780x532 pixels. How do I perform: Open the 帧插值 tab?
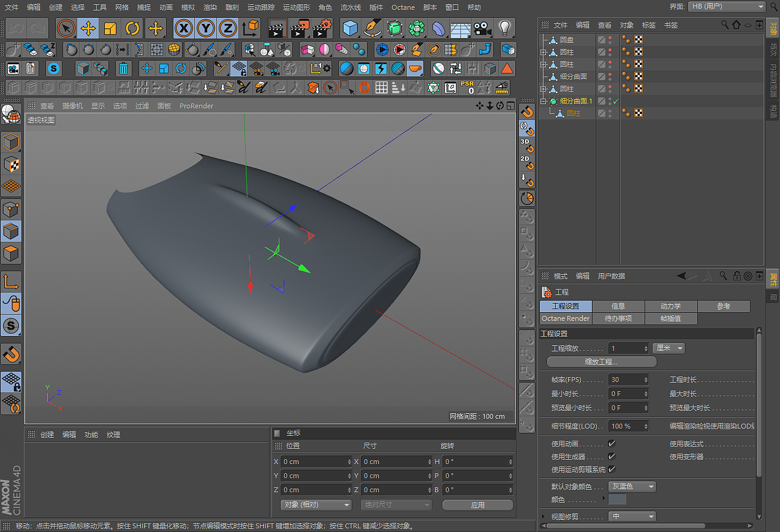click(670, 318)
